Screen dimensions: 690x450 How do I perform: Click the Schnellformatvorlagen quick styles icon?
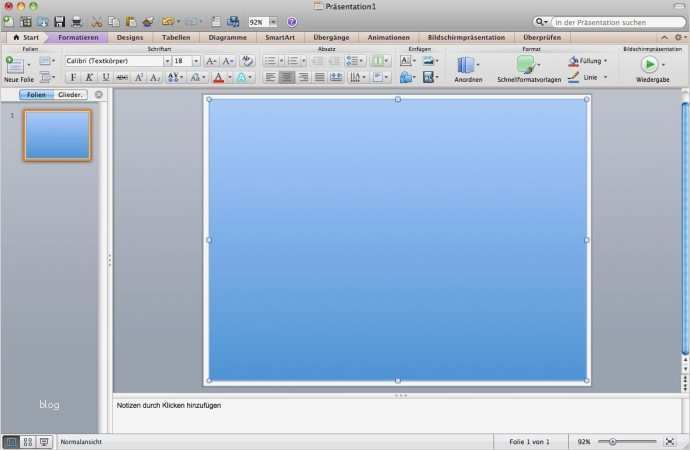click(526, 65)
